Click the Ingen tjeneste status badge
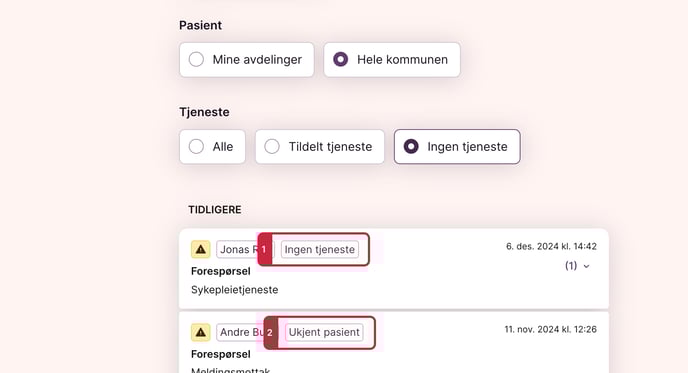This screenshot has height=373, width=688. tap(320, 249)
